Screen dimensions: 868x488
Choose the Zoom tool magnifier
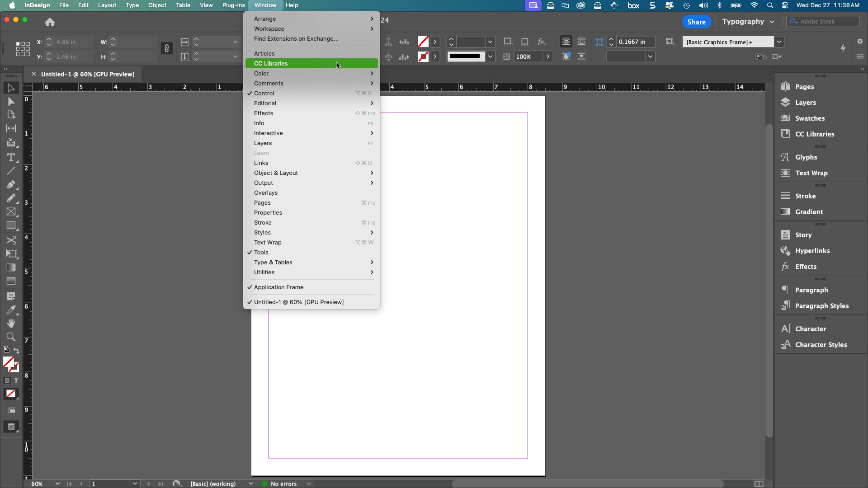(11, 337)
